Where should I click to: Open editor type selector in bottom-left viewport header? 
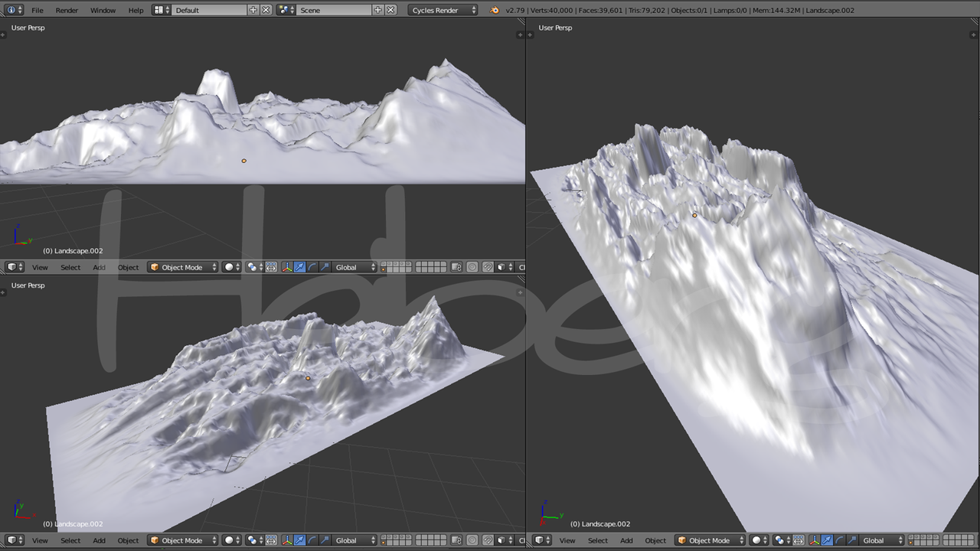click(x=15, y=540)
